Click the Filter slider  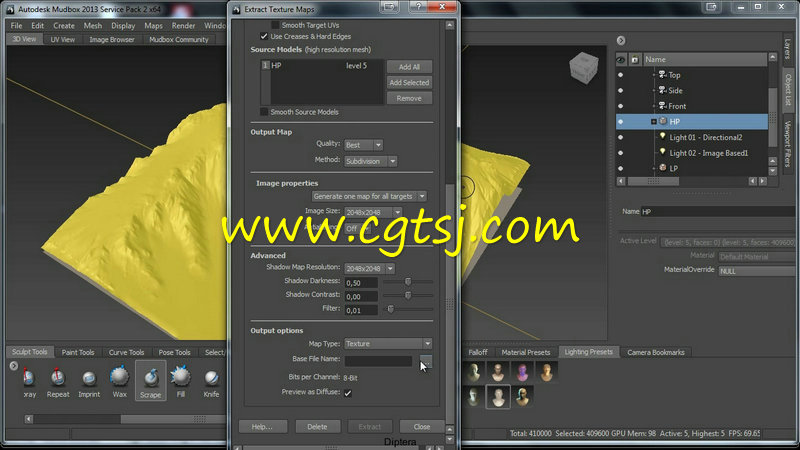408,309
